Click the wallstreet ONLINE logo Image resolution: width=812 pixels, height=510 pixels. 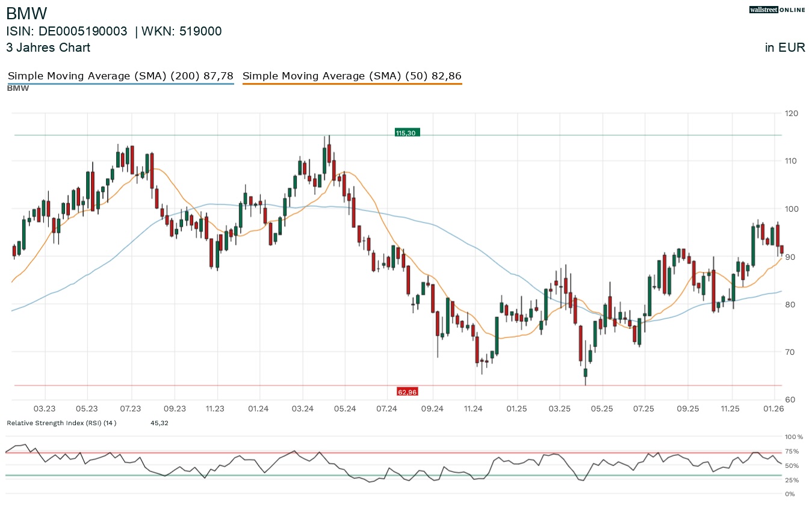coord(776,10)
